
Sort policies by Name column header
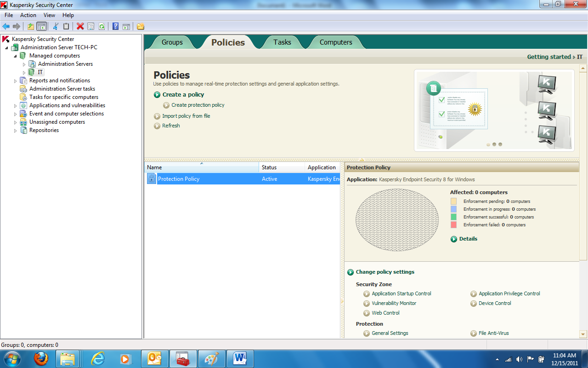[x=202, y=167]
